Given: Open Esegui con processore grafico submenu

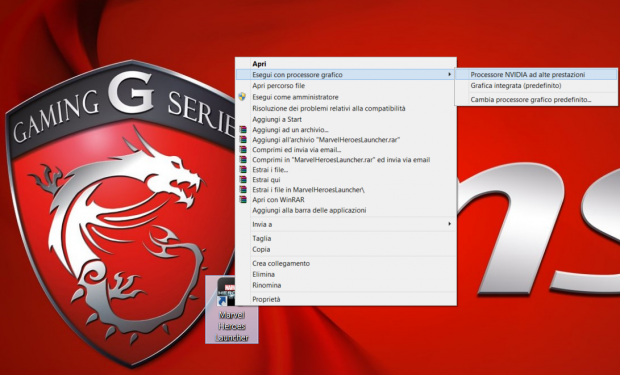Looking at the screenshot, I should (346, 74).
